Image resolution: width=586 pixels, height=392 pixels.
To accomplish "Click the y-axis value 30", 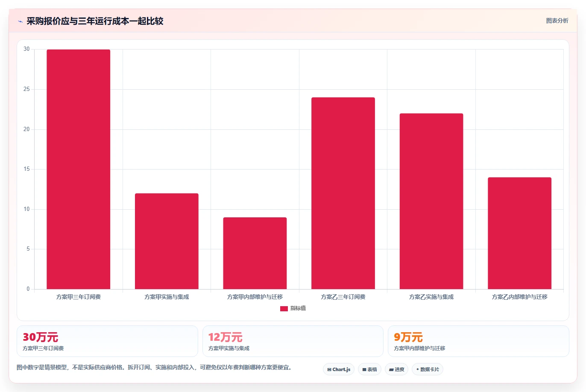I will pos(27,49).
